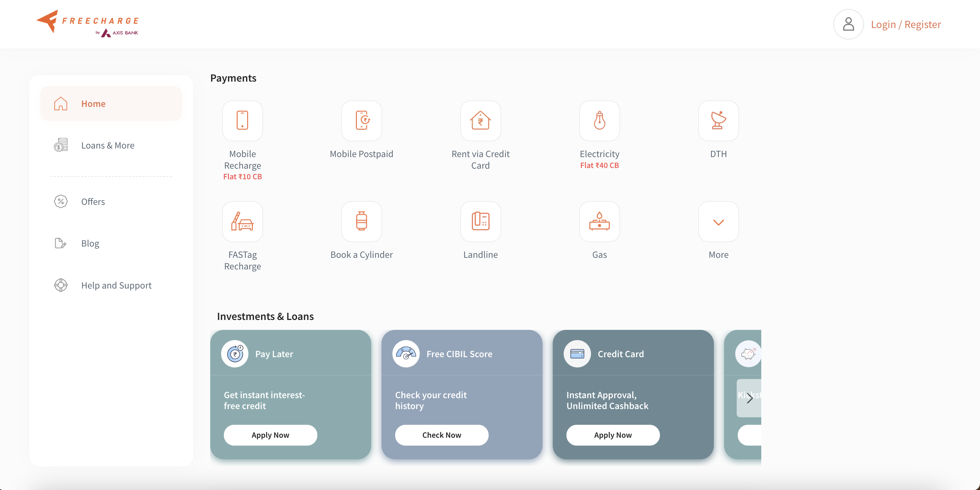Click the DTH label text
Viewport: 980px width, 490px height.
pos(718,154)
